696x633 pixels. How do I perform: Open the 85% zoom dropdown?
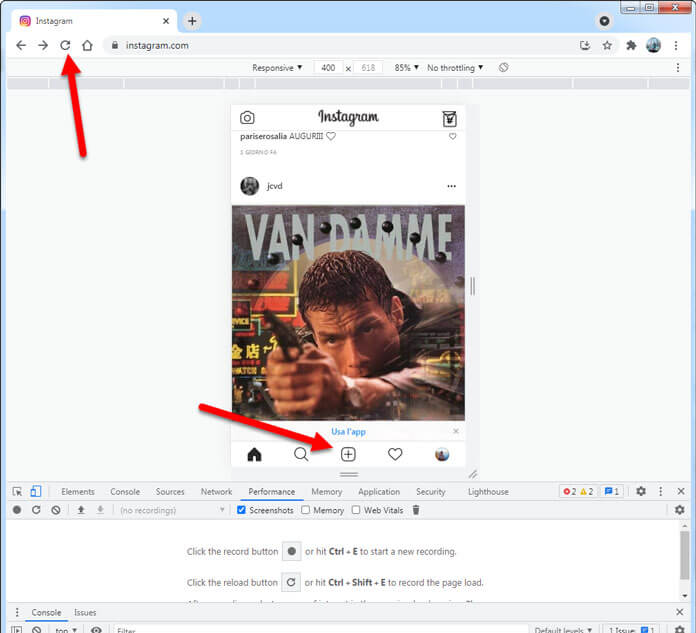click(x=407, y=67)
